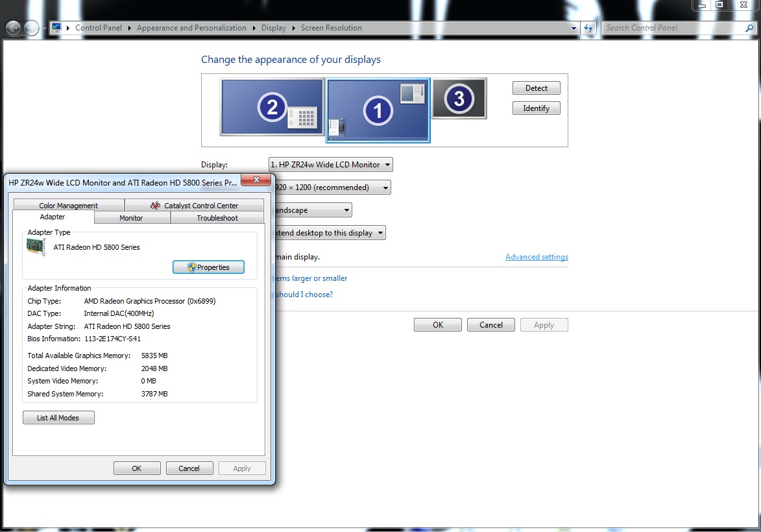Image resolution: width=761 pixels, height=532 pixels.
Task: Click Cancel in Screen Resolution window
Action: point(491,325)
